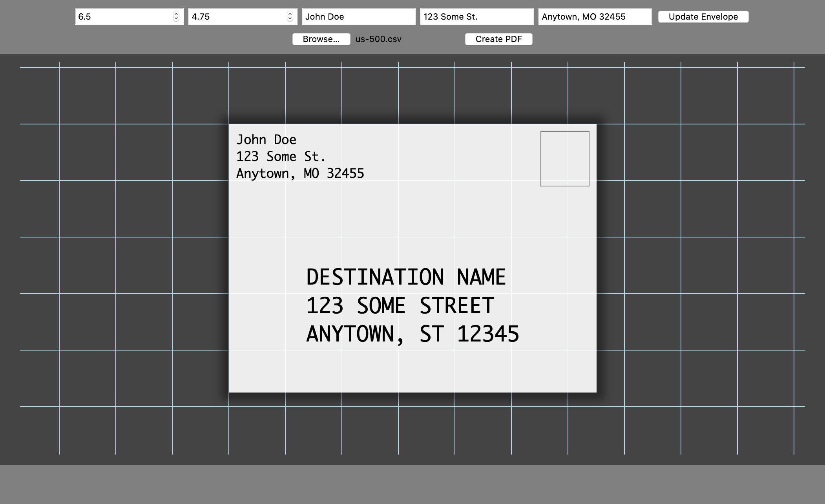This screenshot has height=504, width=825.
Task: Select the 123 Some St. address field
Action: tap(476, 16)
